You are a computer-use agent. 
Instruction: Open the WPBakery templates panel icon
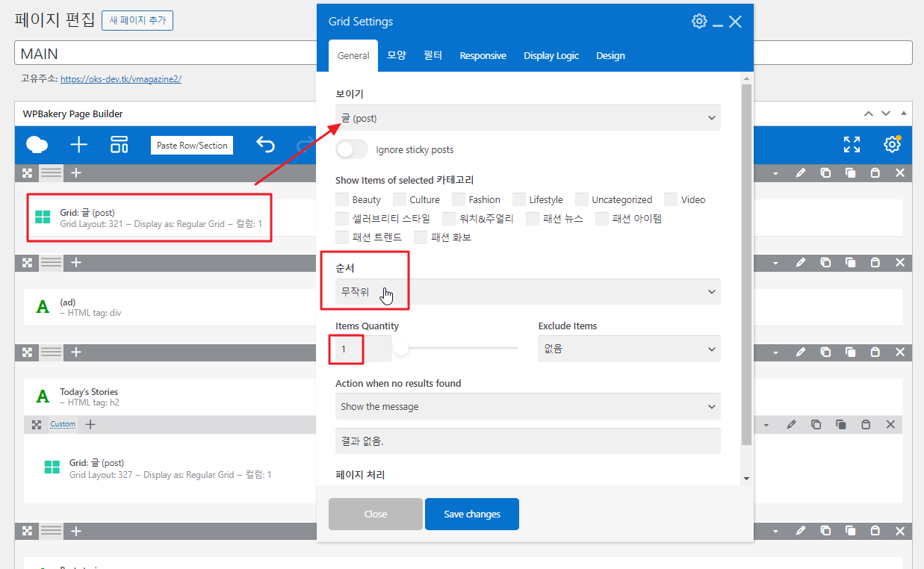(120, 145)
